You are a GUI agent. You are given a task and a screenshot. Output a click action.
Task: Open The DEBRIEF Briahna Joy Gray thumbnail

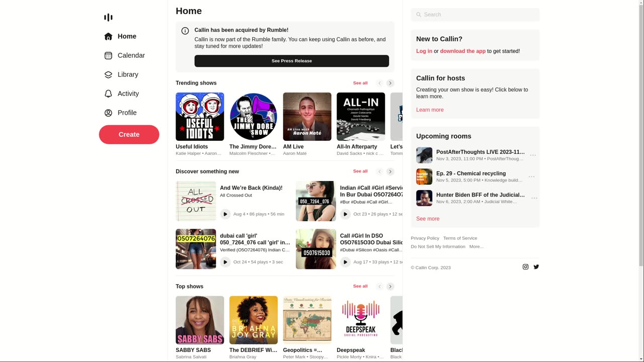coord(254,320)
